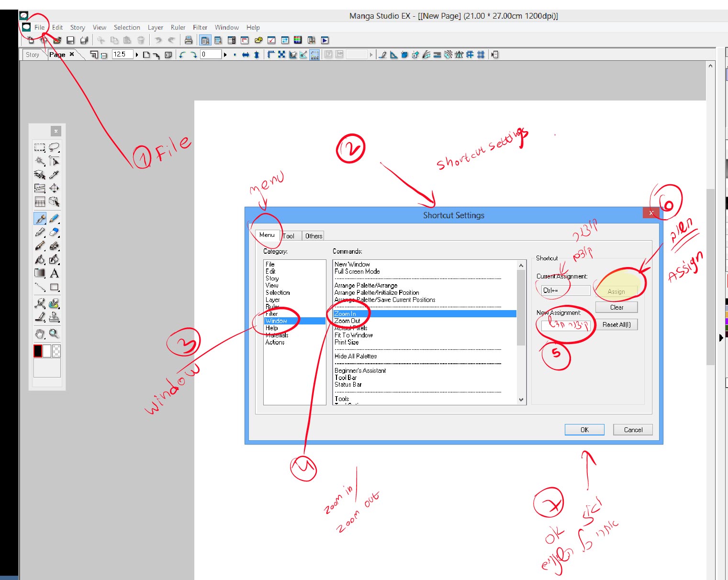
Task: Select the Lasso tool
Action: click(x=54, y=147)
